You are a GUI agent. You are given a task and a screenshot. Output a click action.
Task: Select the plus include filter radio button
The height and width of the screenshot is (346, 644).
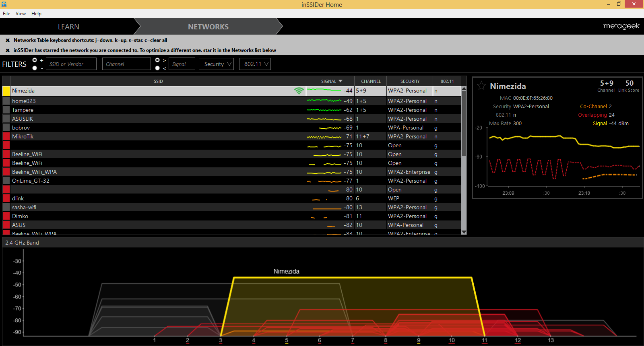point(35,60)
